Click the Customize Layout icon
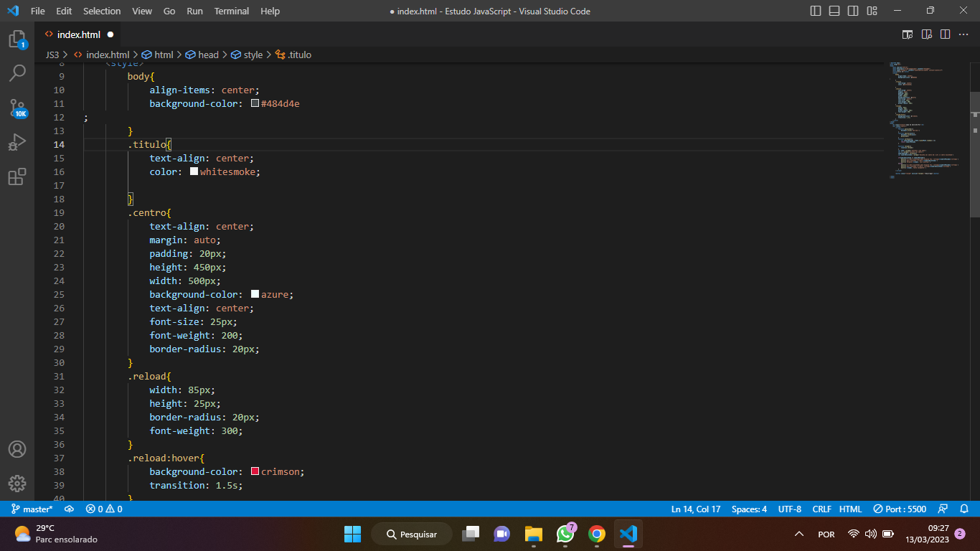Viewport: 980px width, 551px height. [872, 11]
